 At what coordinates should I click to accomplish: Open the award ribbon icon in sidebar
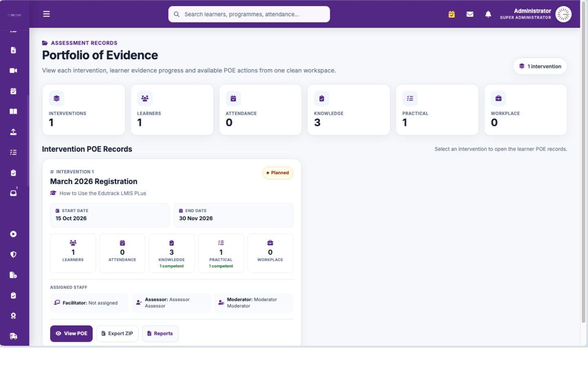coord(13,316)
